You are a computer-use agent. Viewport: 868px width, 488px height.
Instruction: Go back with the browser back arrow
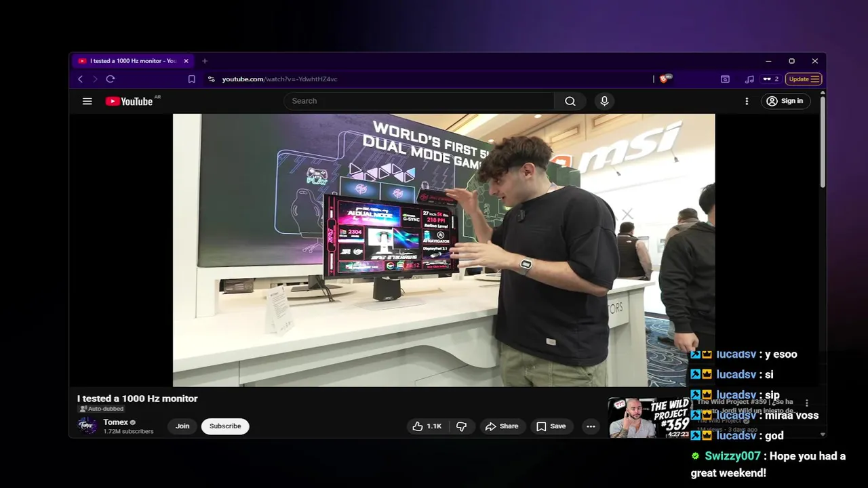pos(80,79)
